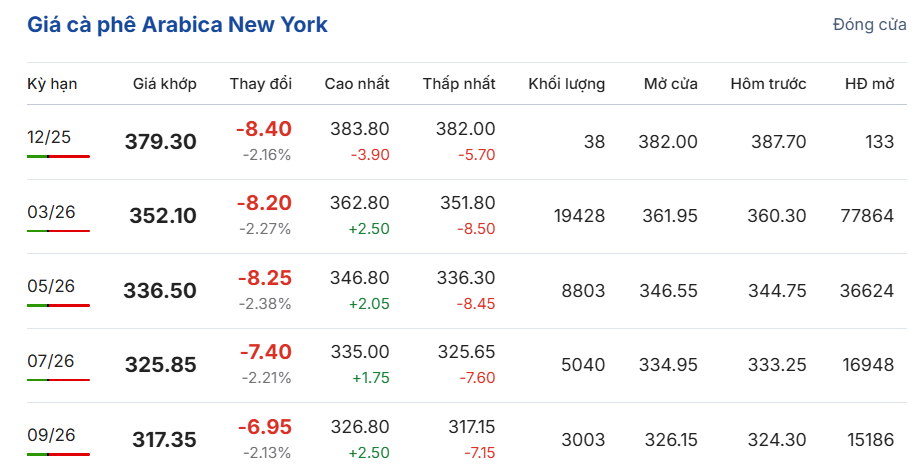Select the 'Thay đổi' column header
Screen dimensions: 921x468
(261, 84)
